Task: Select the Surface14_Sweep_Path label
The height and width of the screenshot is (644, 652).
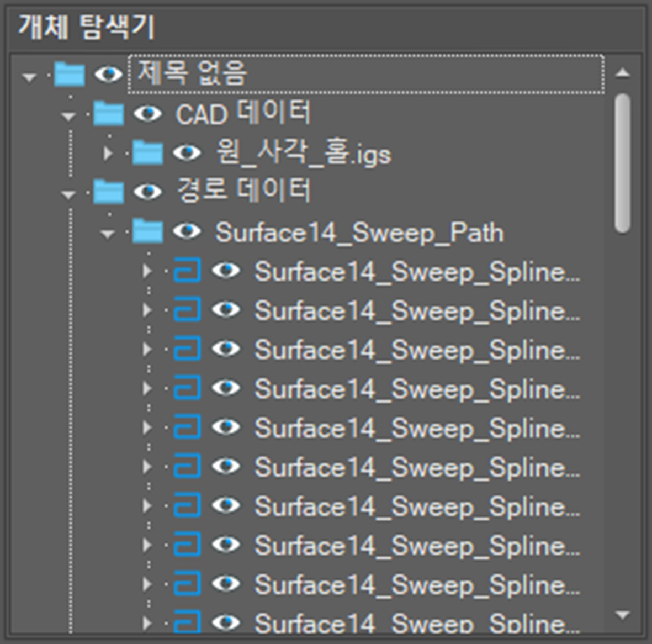Action: (x=359, y=233)
